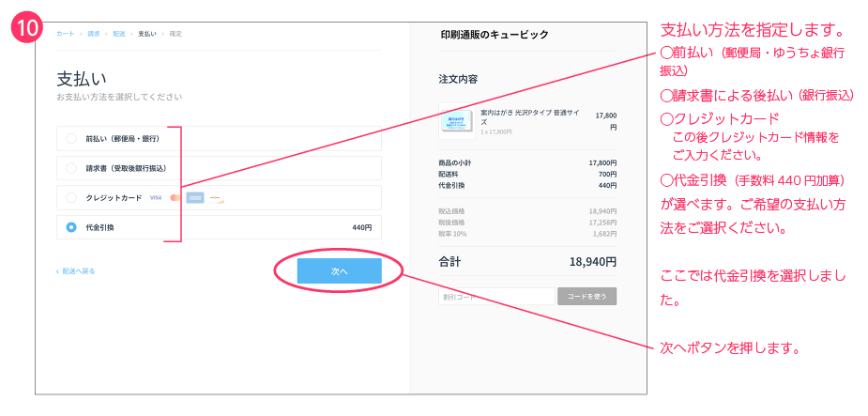
Task: Select クレジットカード payment radio button
Action: tap(71, 198)
